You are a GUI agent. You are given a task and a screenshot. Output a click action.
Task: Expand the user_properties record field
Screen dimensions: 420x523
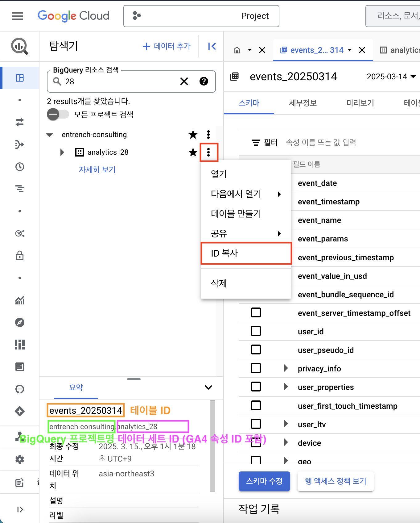pyautogui.click(x=286, y=387)
